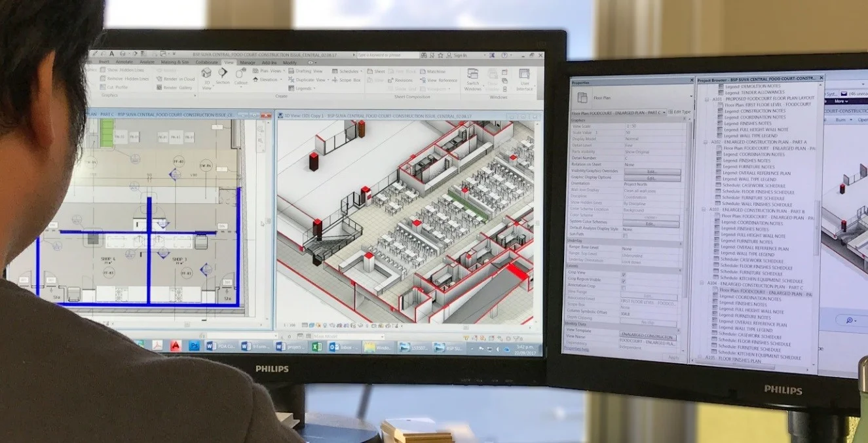Select Floor Plan: FIRST FLOOR LEVEL - FOODCOURT
The image size is (868, 443).
click(x=765, y=104)
